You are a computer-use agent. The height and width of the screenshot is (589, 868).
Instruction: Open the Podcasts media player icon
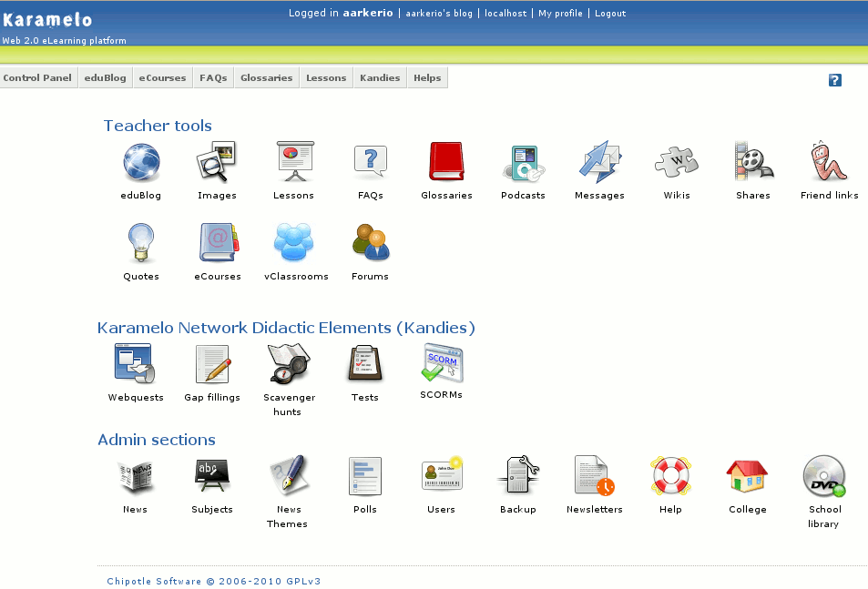pyautogui.click(x=524, y=164)
